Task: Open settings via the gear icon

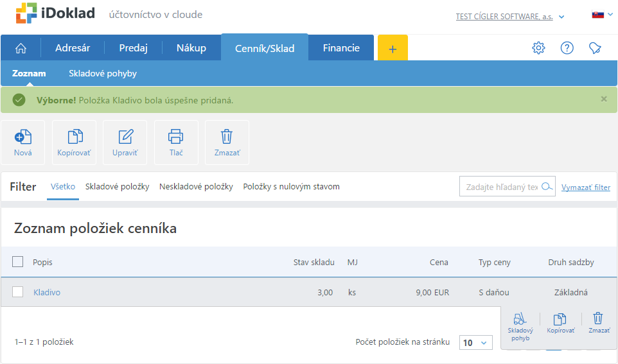Action: click(538, 48)
